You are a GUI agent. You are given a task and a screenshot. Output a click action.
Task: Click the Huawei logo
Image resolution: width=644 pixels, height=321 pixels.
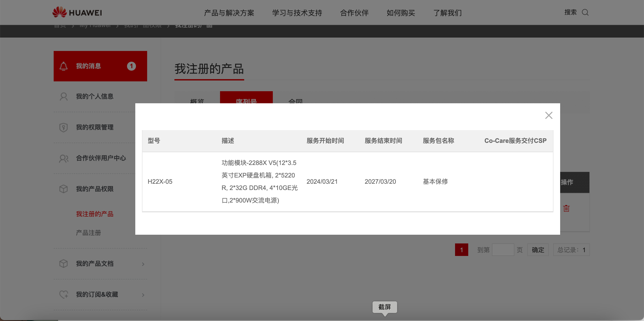[x=77, y=12]
